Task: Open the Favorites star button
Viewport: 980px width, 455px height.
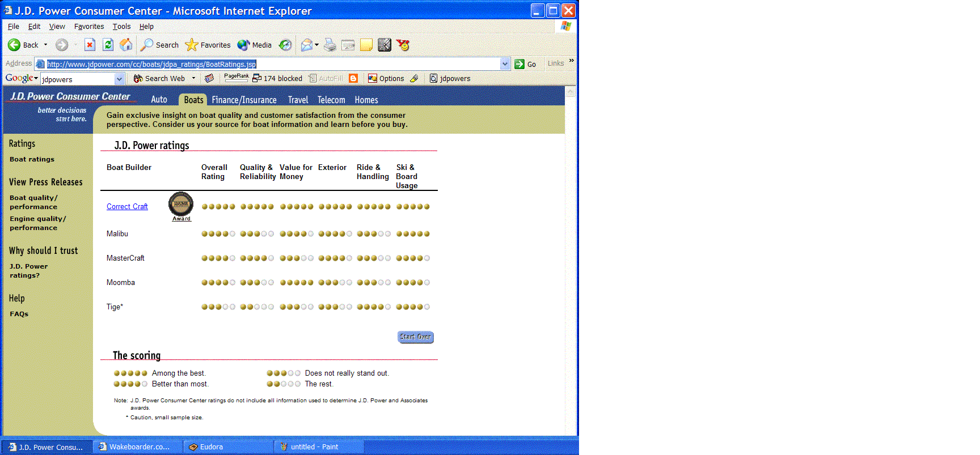Action: click(208, 45)
